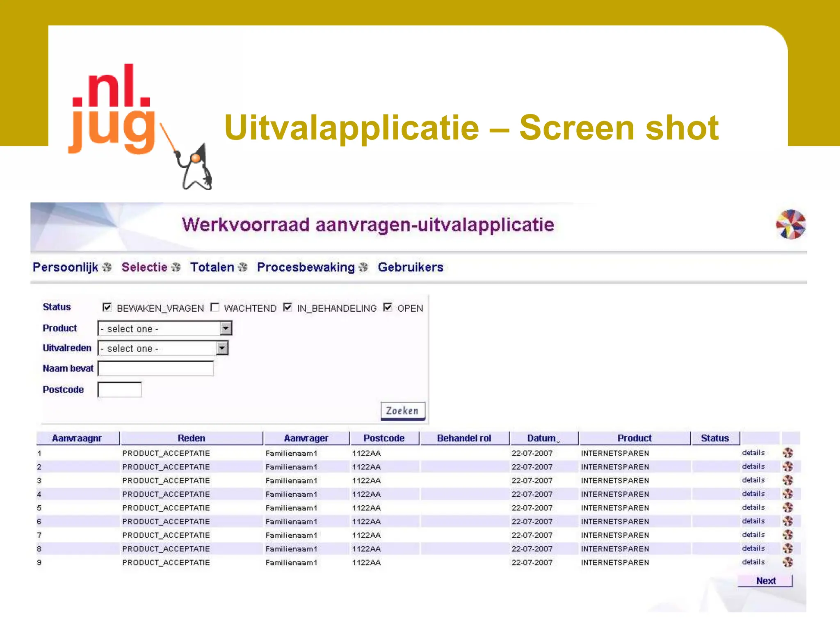Click the pinwheel icon beside Totalen

[242, 267]
